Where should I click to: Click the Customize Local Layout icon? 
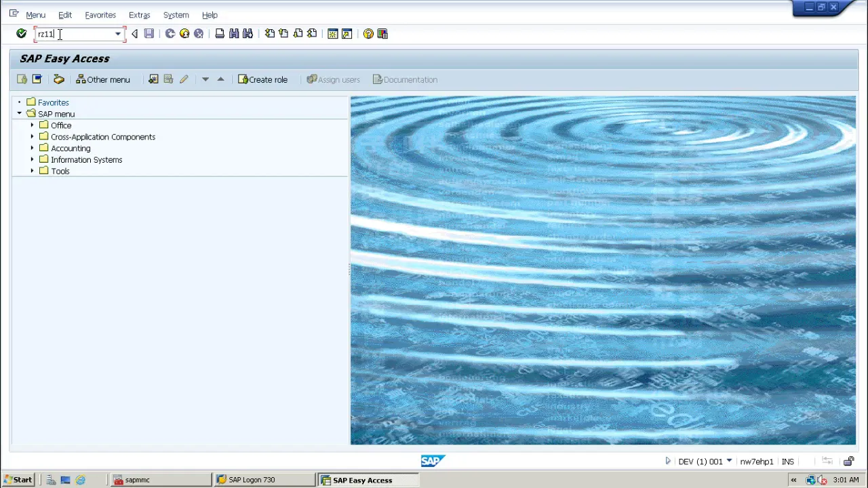tap(382, 33)
